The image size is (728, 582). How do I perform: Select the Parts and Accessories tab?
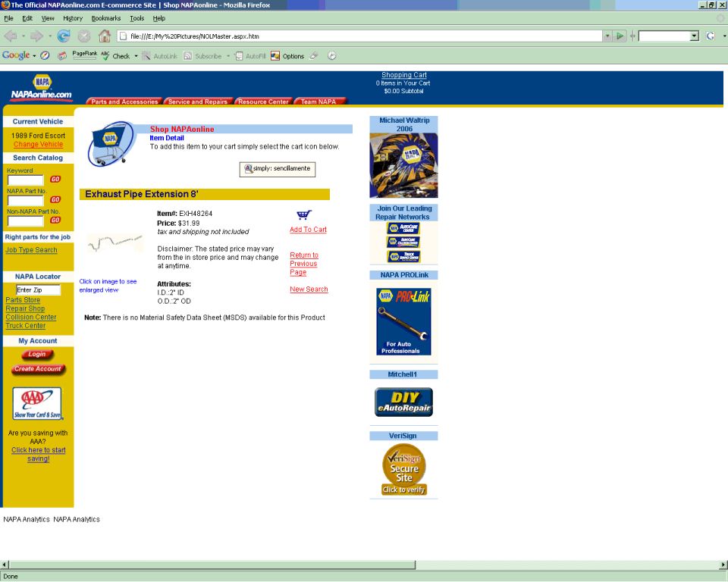124,102
